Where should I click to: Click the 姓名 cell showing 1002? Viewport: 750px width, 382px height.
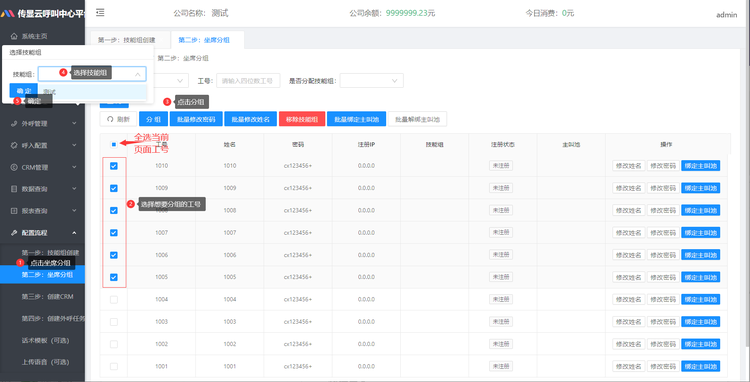click(230, 344)
